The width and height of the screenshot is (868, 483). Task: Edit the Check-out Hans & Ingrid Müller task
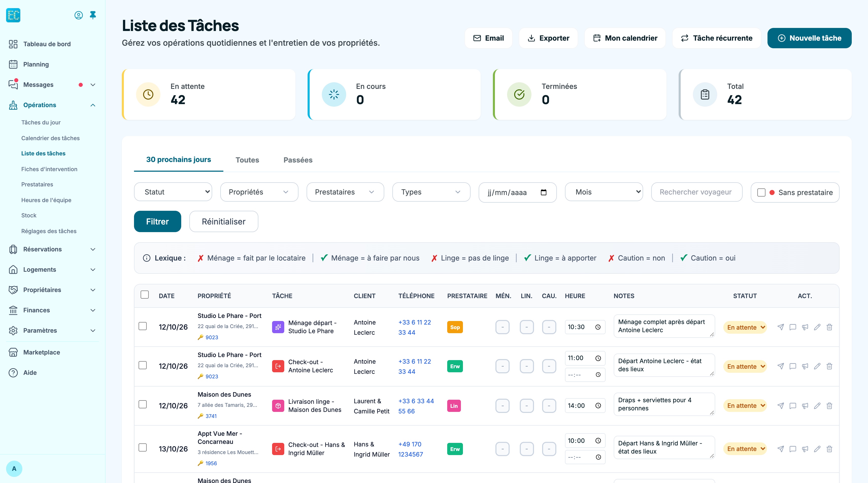(x=817, y=449)
